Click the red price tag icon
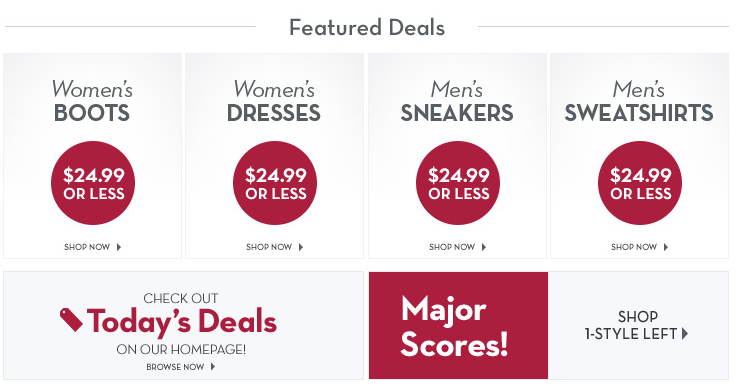The height and width of the screenshot is (388, 748). 72,320
